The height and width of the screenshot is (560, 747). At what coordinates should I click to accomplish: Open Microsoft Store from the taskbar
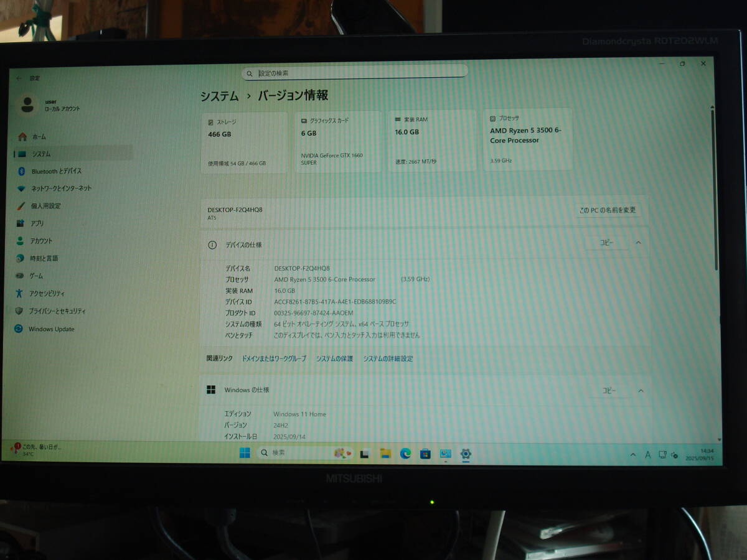425,454
